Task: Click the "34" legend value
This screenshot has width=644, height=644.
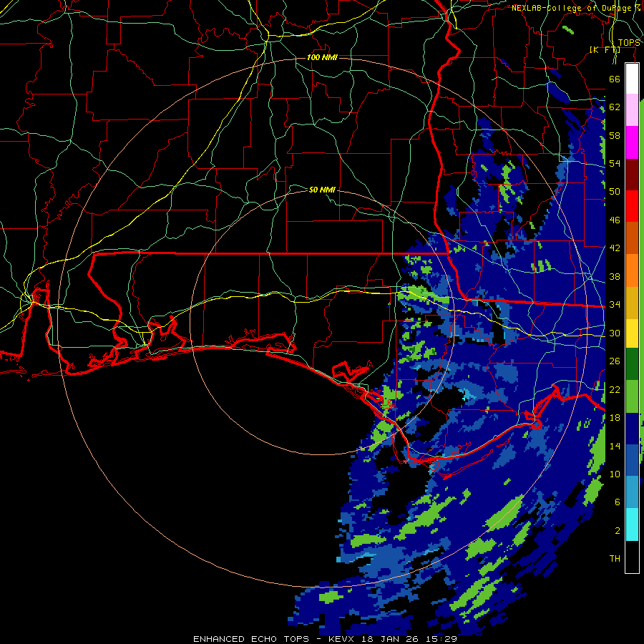Action: pyautogui.click(x=615, y=305)
